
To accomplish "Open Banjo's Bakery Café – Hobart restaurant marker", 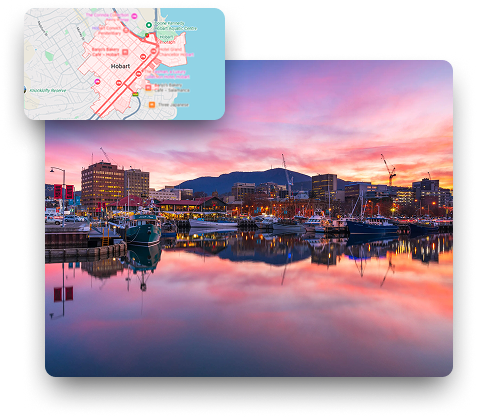I will click(x=125, y=52).
